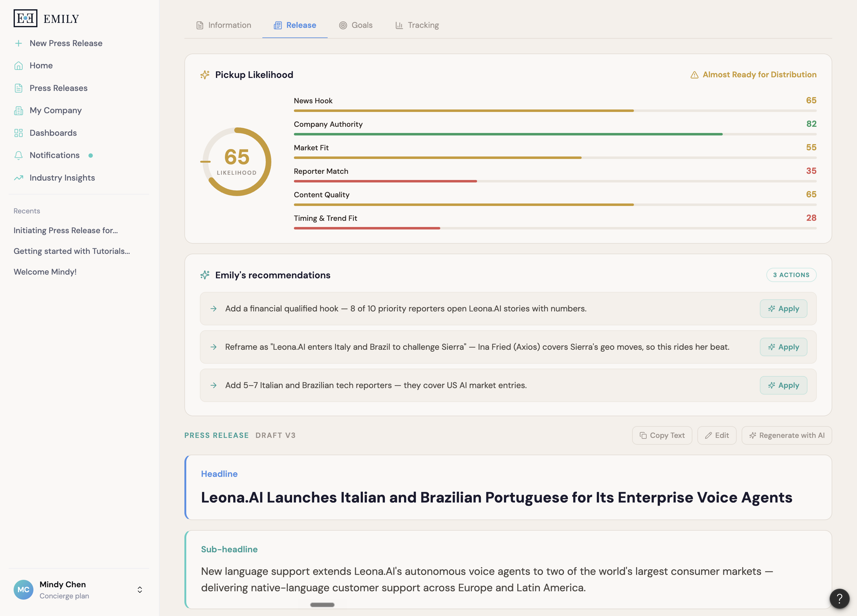857x616 pixels.
Task: Click the Content Quality score bar
Action: (x=555, y=205)
